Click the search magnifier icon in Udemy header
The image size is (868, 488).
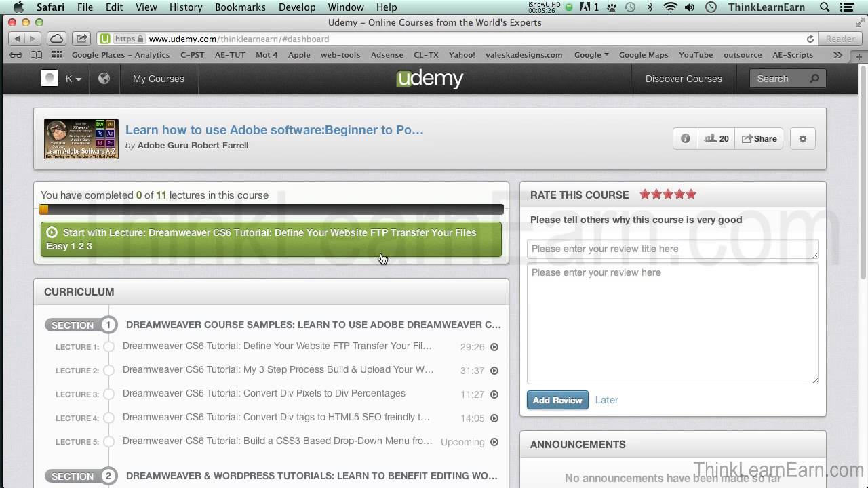(x=814, y=79)
